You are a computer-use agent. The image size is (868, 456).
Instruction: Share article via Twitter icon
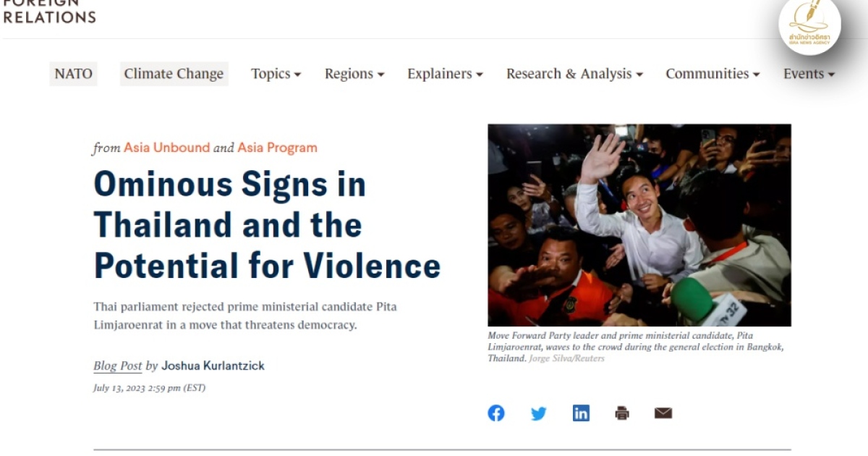pyautogui.click(x=539, y=413)
